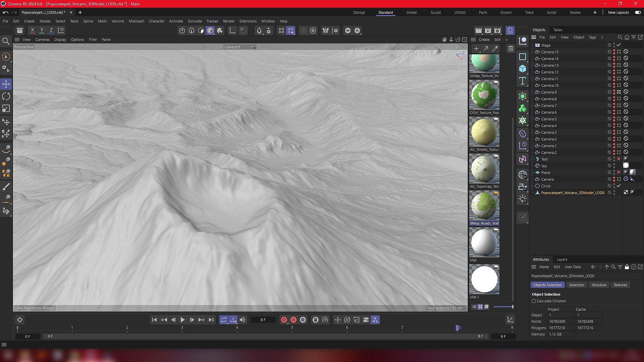Click the Light object icon in right palette
Screen dimensions: 644x362
click(523, 199)
